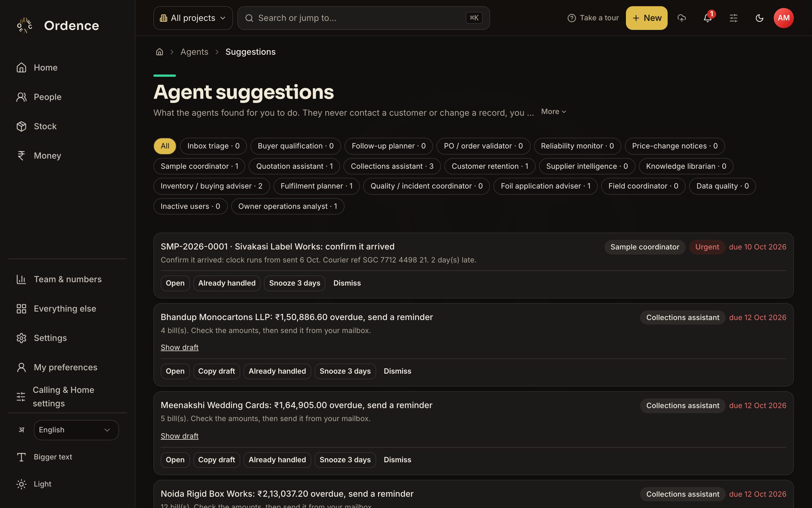Dismiss the Meenakshi Wedding Cards suggestion
The height and width of the screenshot is (508, 812).
coord(397,460)
